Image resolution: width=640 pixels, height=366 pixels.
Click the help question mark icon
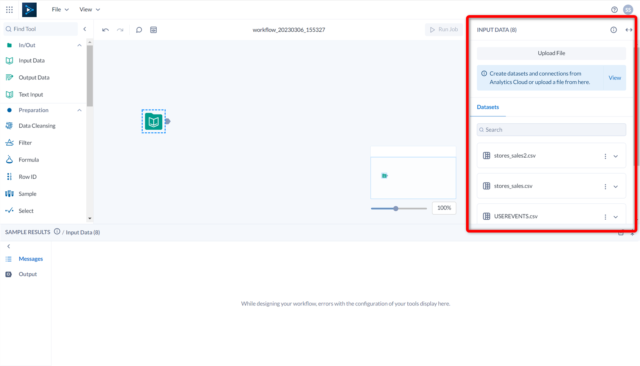(x=614, y=10)
